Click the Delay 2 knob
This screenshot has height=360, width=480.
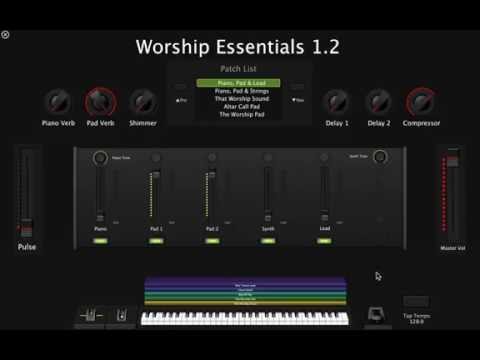(379, 102)
